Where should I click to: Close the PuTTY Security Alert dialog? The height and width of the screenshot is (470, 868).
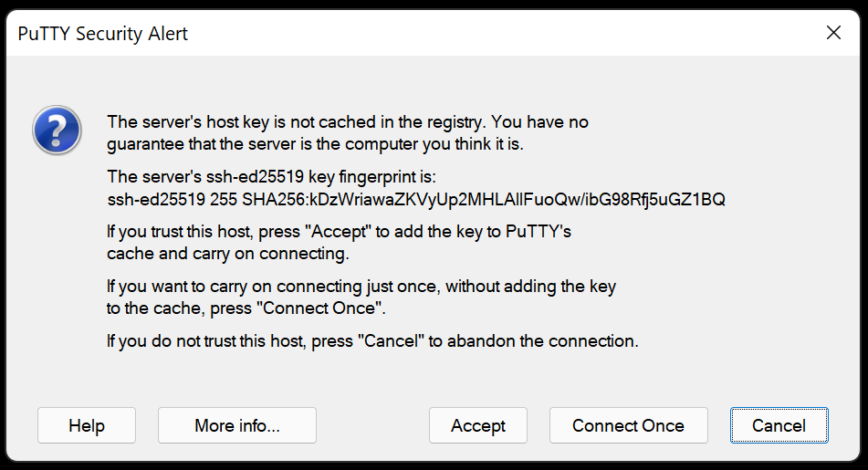[x=833, y=33]
